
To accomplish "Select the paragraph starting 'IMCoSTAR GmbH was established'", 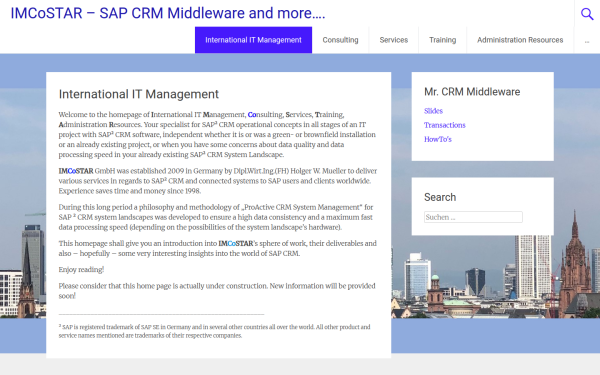I will pyautogui.click(x=218, y=181).
